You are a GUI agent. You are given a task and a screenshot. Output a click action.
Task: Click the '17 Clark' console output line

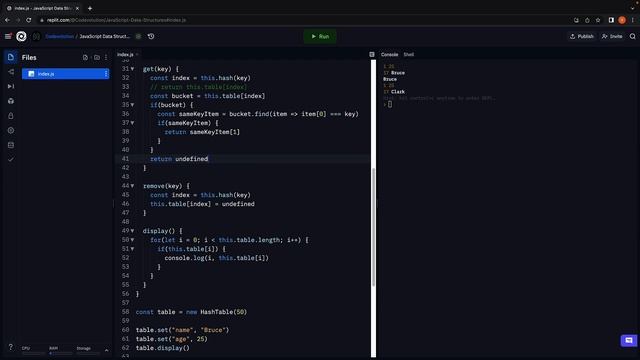[x=394, y=92]
